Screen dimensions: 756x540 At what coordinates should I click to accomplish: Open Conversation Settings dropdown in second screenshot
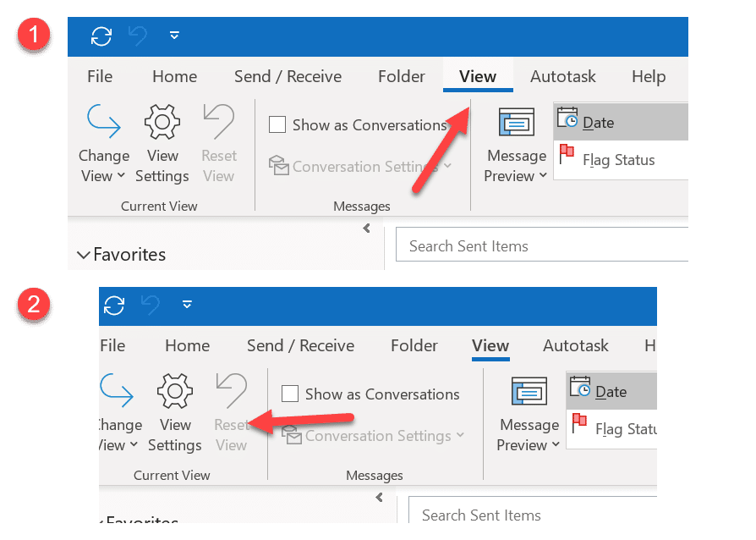click(373, 436)
